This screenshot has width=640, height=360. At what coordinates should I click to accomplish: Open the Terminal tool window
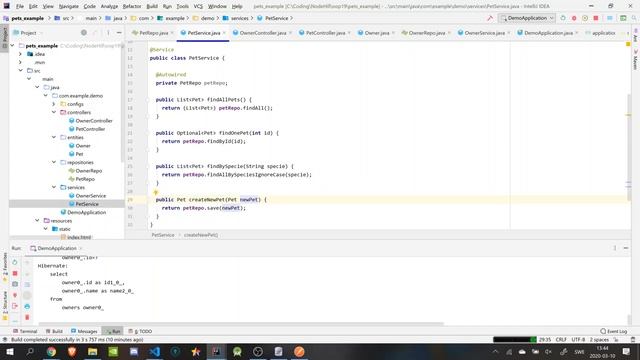tap(25, 331)
